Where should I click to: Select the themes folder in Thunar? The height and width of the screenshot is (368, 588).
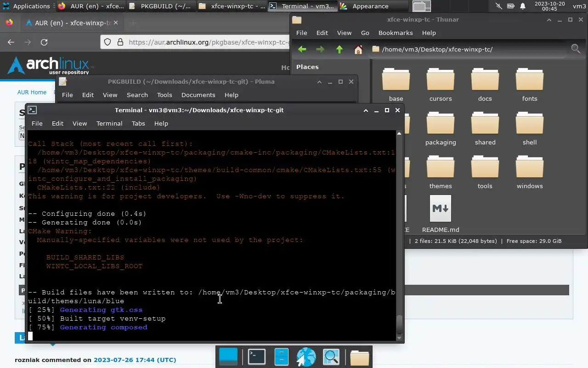point(441,172)
